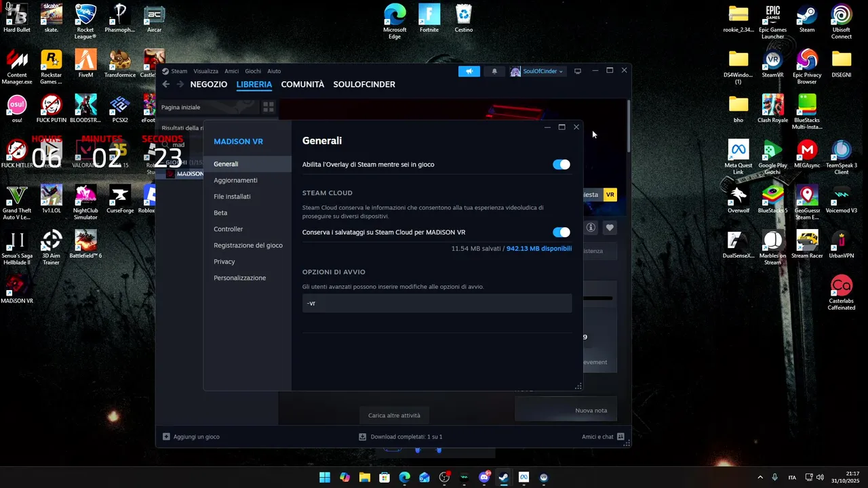
Task: Open the TeamSpeak 3 Client shortcut
Action: (842, 158)
